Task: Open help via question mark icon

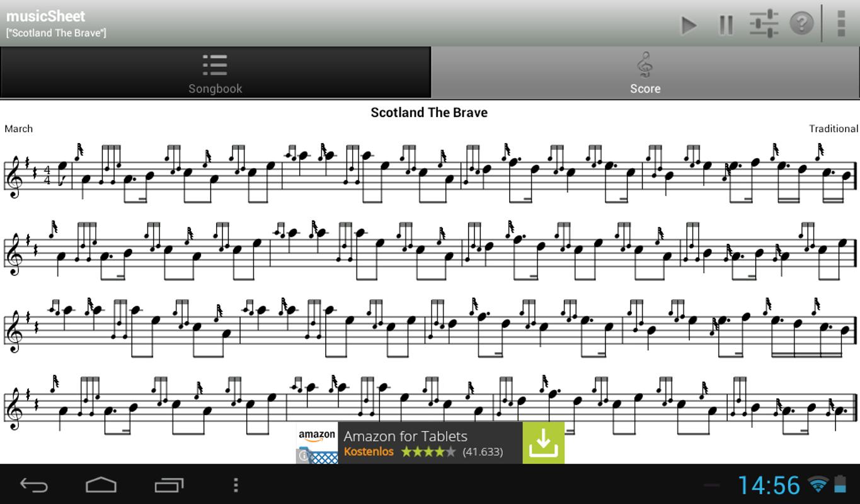Action: point(801,24)
